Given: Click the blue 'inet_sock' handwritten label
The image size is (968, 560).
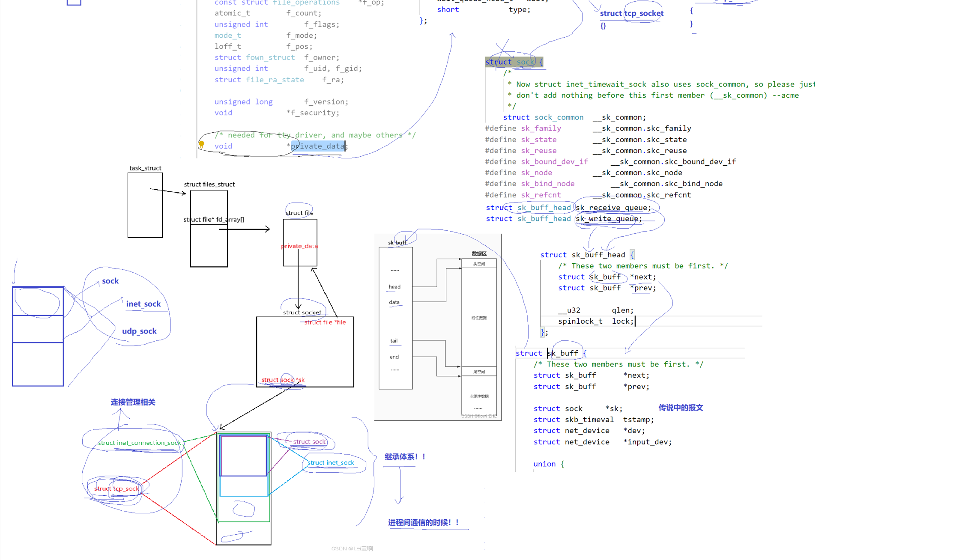Looking at the screenshot, I should [143, 304].
